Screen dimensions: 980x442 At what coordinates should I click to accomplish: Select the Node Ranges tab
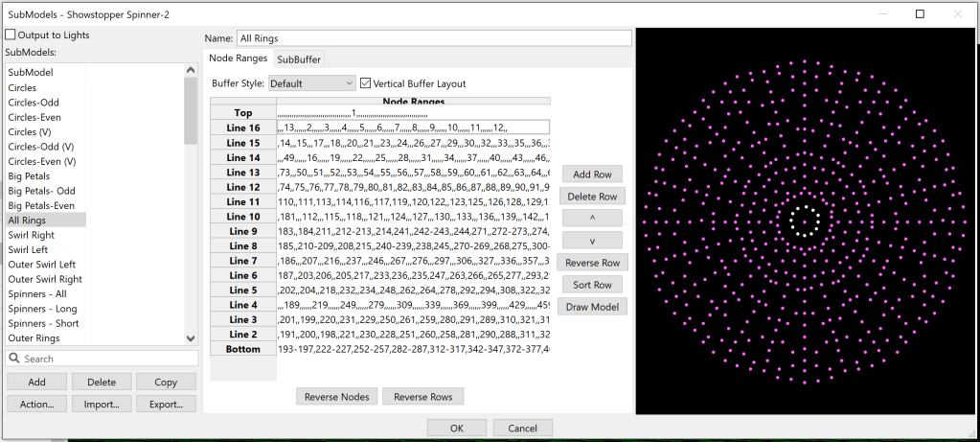click(239, 58)
